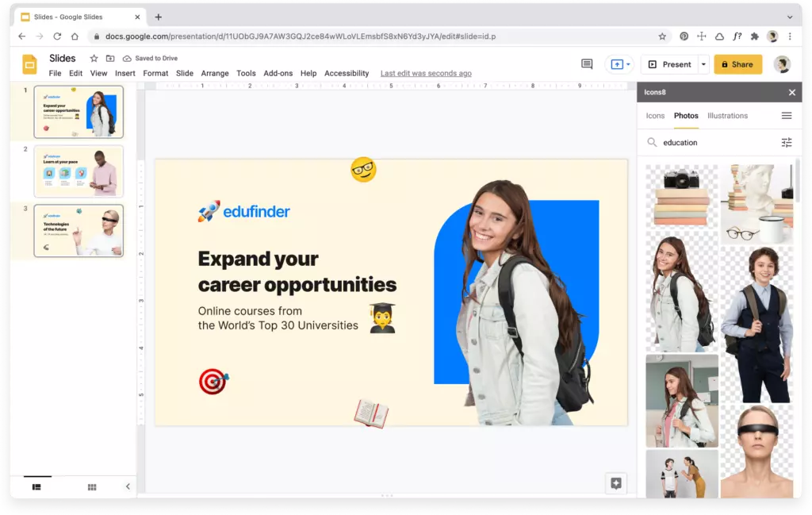Image resolution: width=812 pixels, height=515 pixels.
Task: Open the File menu
Action: tap(55, 74)
